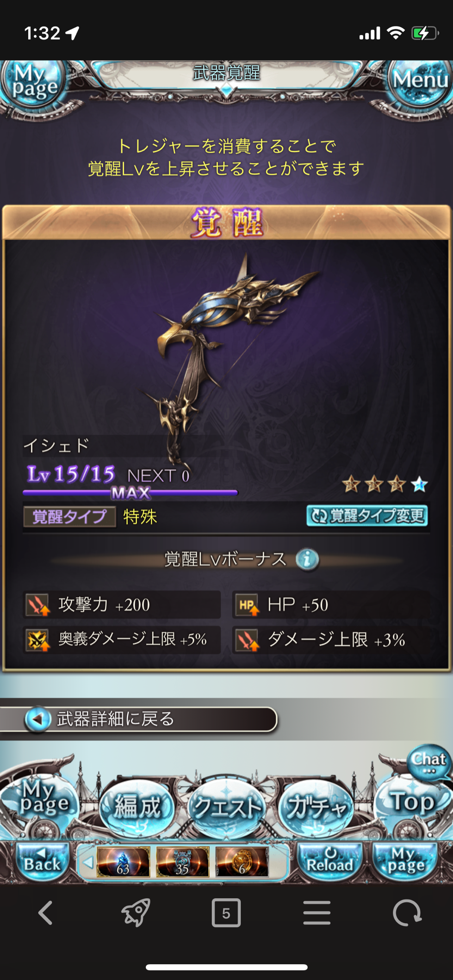Click the browser rocket boost icon

tap(136, 913)
